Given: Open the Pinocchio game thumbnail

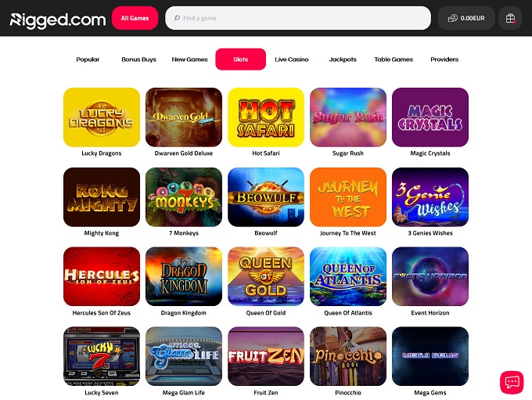Looking at the screenshot, I should click(348, 356).
